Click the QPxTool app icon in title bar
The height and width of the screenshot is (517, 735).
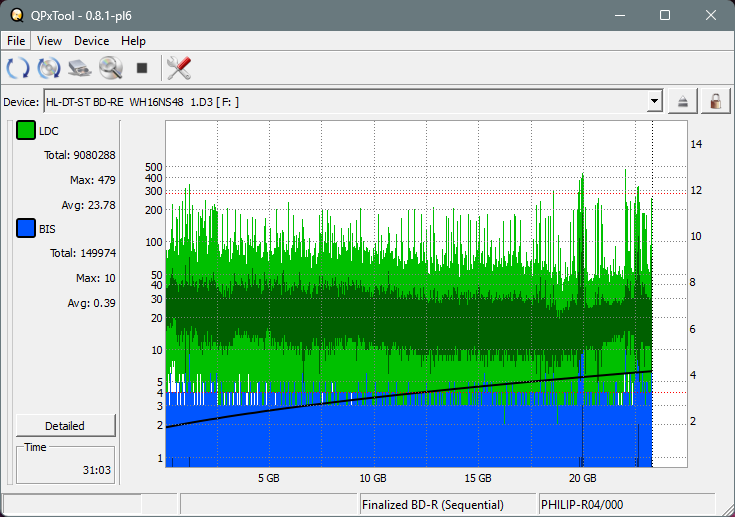click(x=15, y=15)
